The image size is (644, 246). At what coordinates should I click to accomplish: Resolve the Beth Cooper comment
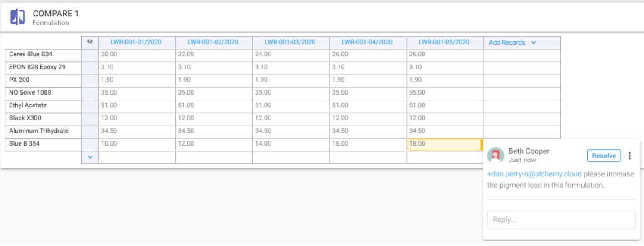(x=604, y=156)
